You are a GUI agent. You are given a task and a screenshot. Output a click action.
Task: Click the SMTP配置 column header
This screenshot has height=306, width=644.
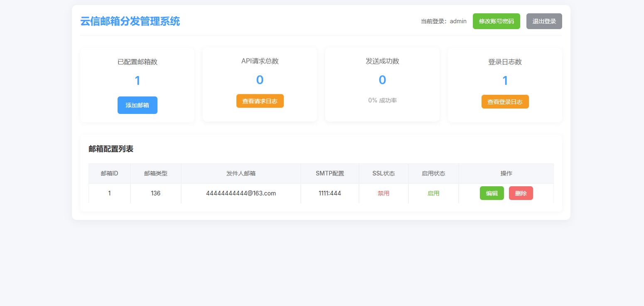[329, 173]
